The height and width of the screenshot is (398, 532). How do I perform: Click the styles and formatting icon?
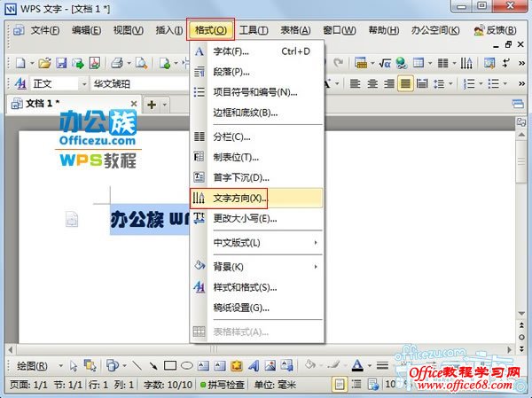(20, 83)
